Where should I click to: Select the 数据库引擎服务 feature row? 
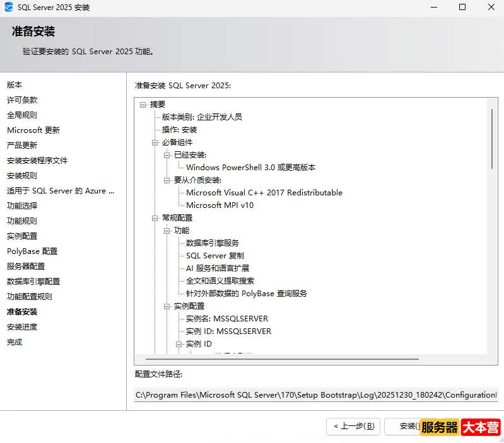click(x=213, y=243)
